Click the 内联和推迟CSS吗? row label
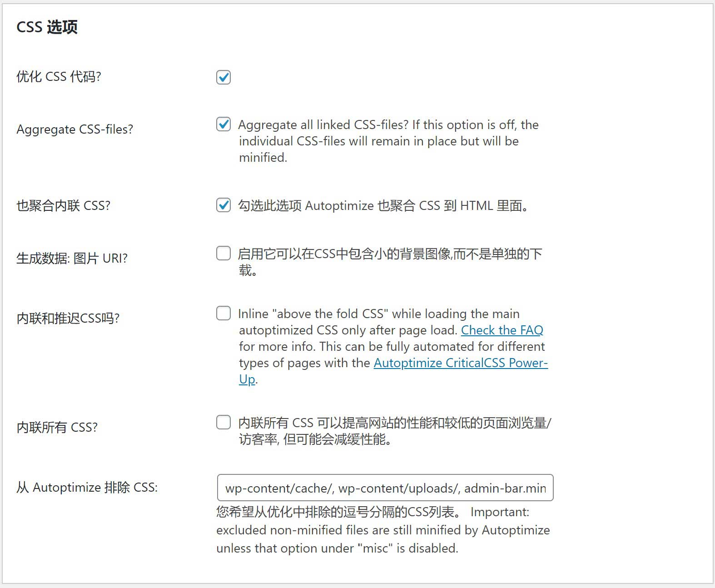The image size is (715, 588). pyautogui.click(x=68, y=319)
